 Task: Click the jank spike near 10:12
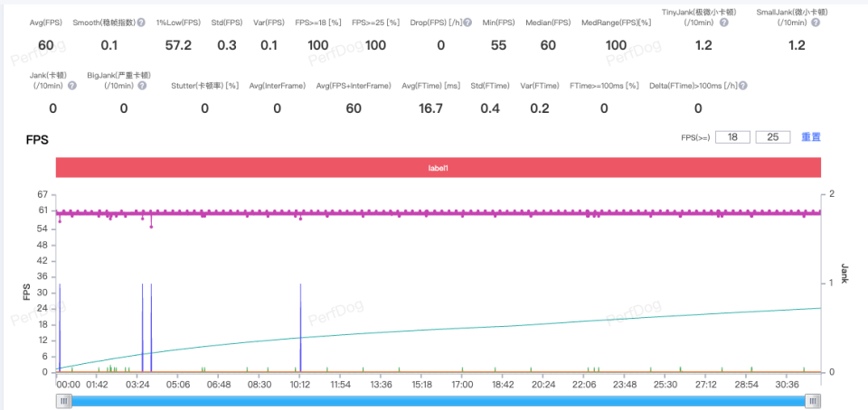(300, 328)
